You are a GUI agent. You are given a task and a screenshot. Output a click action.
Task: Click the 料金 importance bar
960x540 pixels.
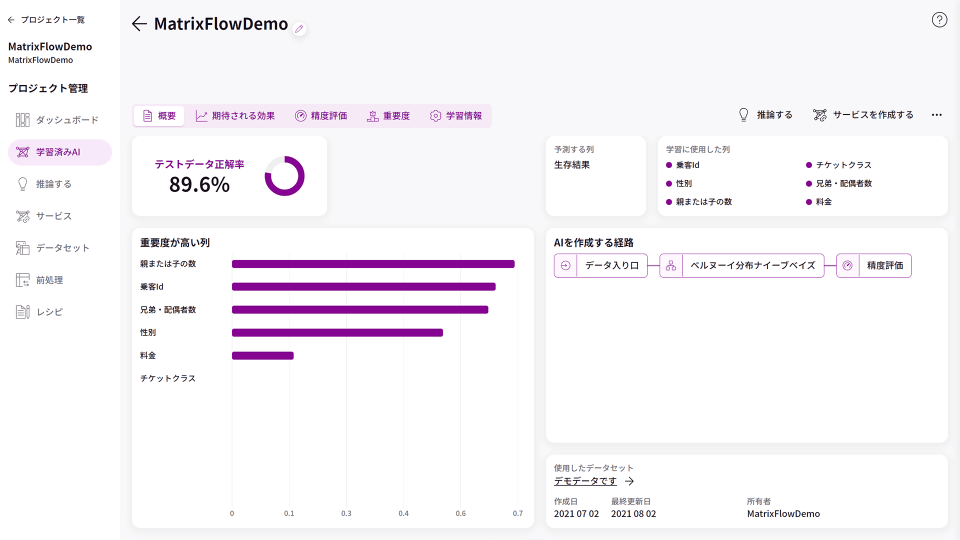(263, 356)
